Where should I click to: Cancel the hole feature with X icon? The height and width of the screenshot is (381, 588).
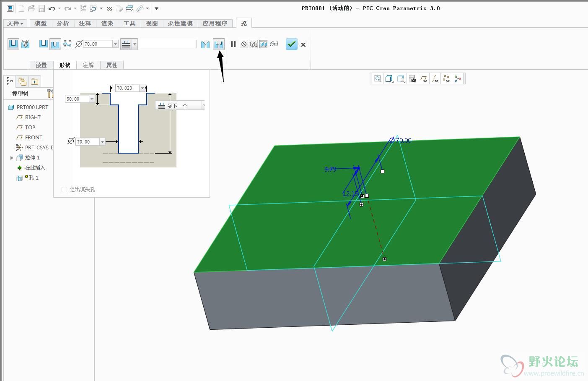[303, 44]
